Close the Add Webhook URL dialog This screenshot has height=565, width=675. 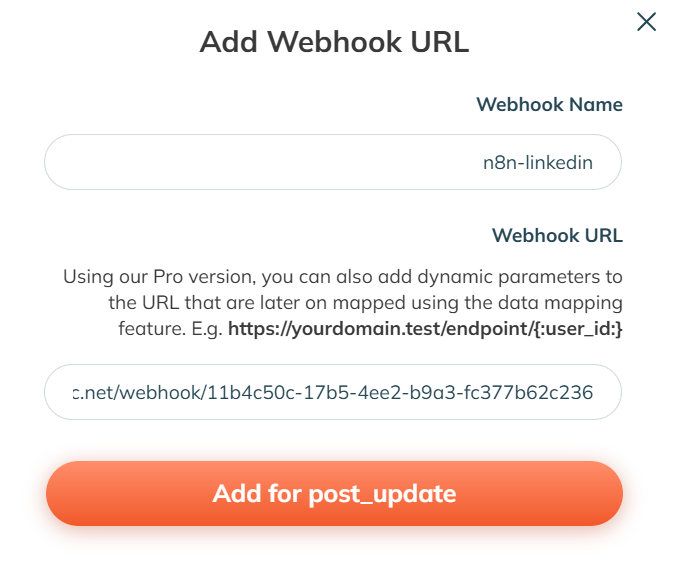pyautogui.click(x=647, y=22)
